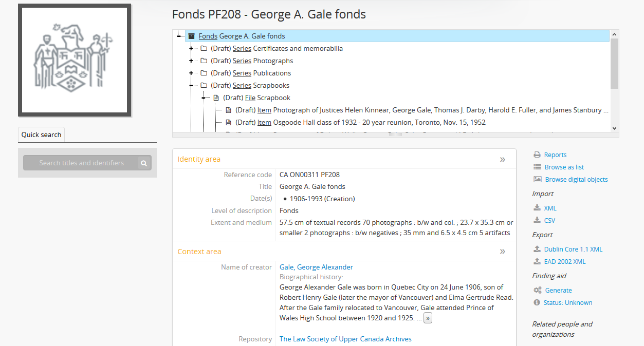Expand the full biographical history text
Viewport: 644px width, 346px height.
pyautogui.click(x=428, y=318)
